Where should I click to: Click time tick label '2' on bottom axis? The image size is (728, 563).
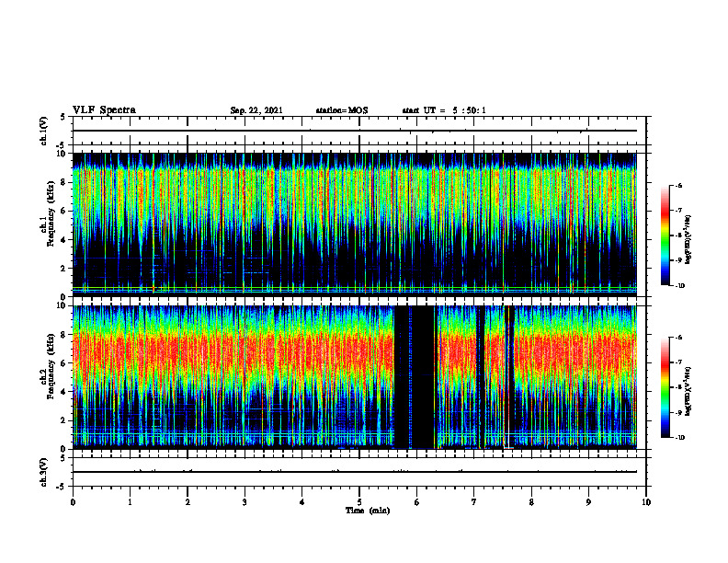(x=188, y=502)
